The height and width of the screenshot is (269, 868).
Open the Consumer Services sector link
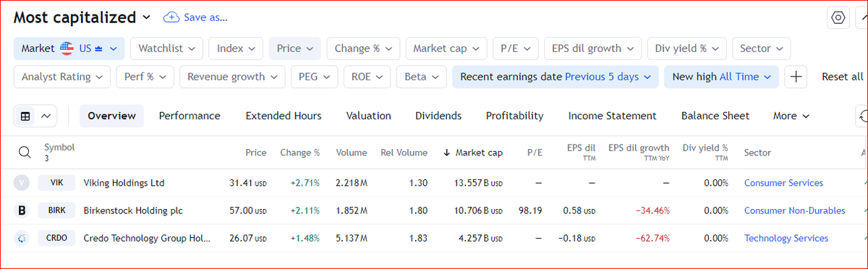pos(783,183)
